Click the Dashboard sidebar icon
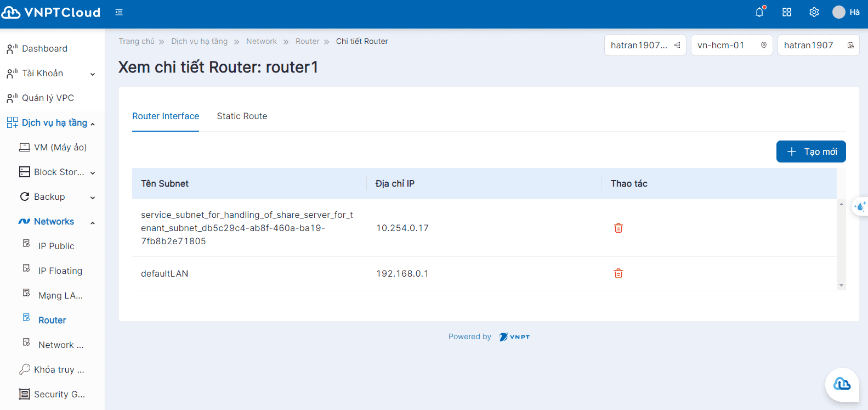 [x=13, y=49]
